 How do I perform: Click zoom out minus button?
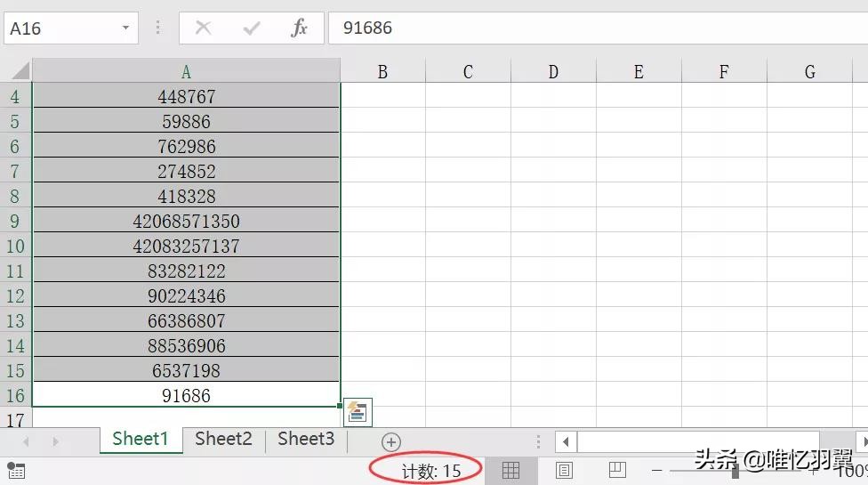(x=656, y=471)
